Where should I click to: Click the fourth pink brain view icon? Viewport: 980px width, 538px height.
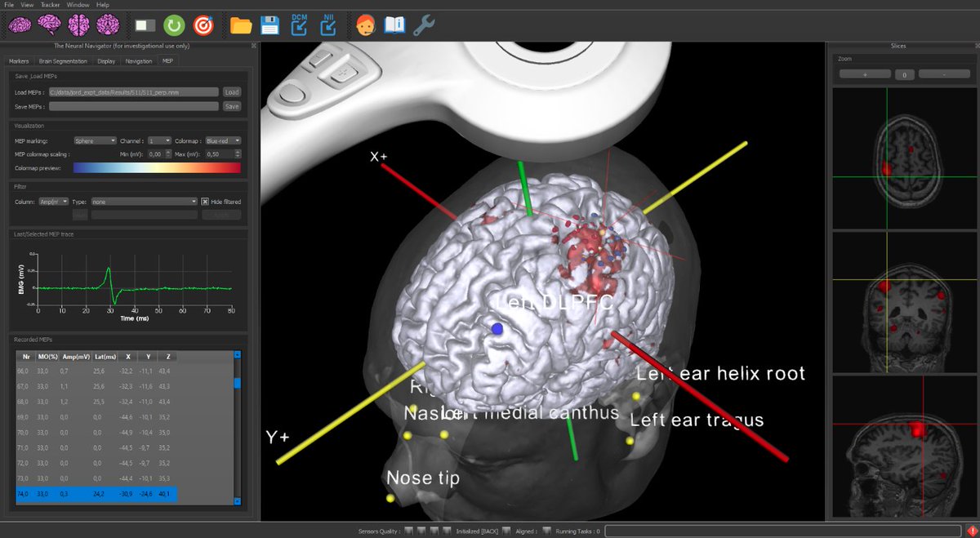tap(109, 25)
